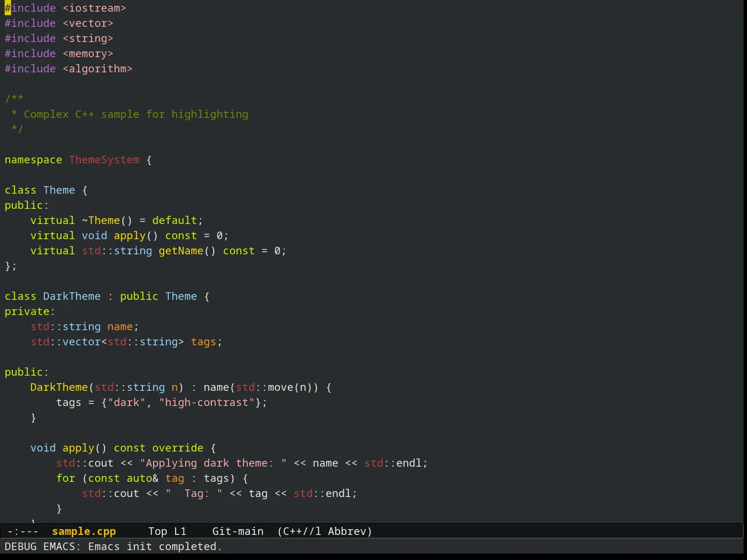
Task: Click on '<vector>' include header
Action: point(88,23)
